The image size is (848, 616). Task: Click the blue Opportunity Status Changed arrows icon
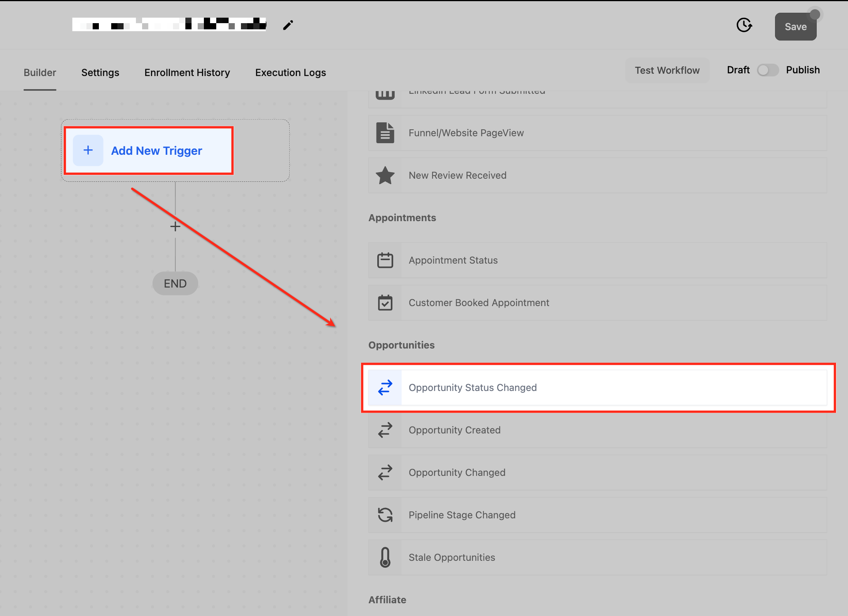click(x=385, y=388)
